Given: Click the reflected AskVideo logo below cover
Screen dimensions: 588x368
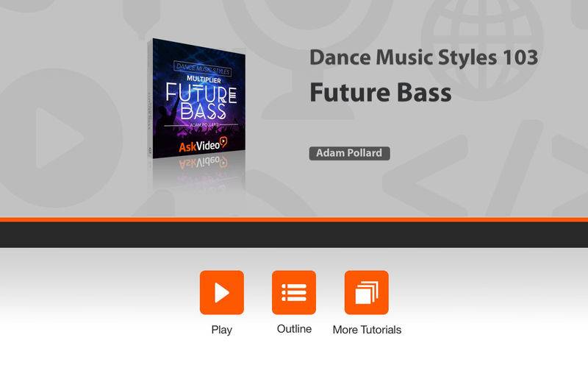Looking at the screenshot, I should [203, 163].
